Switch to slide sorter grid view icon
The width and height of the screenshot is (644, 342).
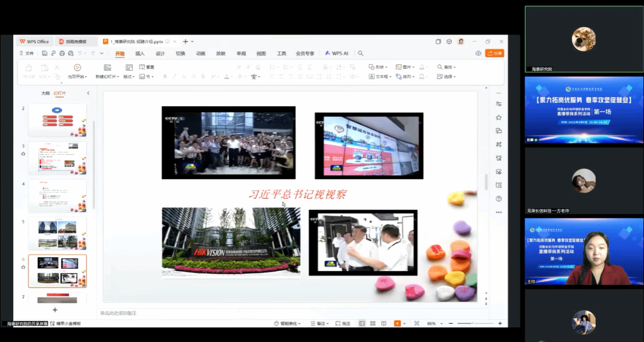point(373,323)
